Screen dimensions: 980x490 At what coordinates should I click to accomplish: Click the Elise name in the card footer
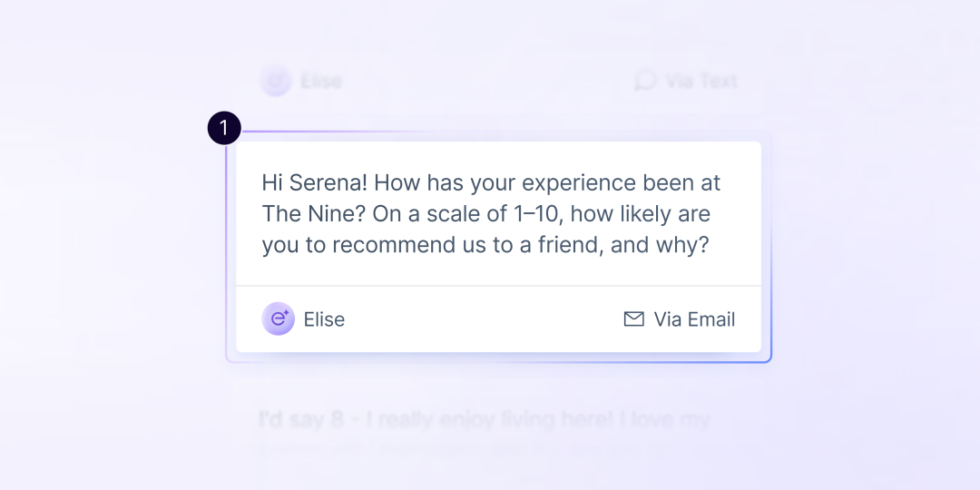pos(324,319)
